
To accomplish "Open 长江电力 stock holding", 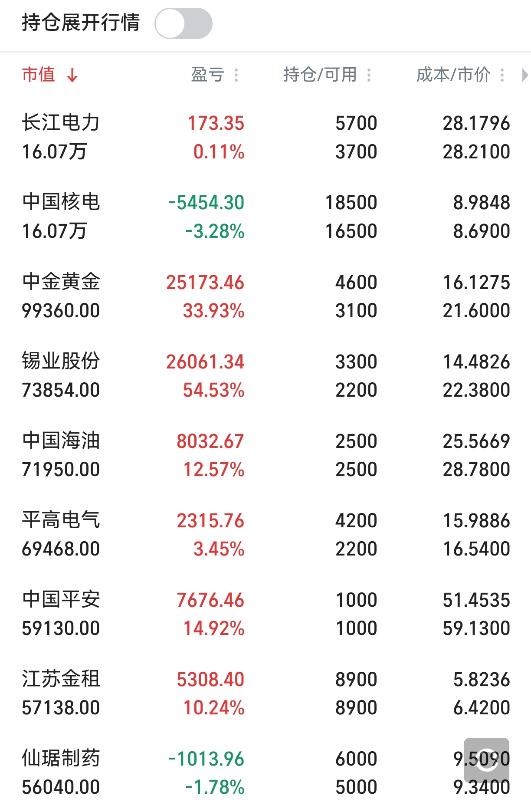I will point(61,123).
